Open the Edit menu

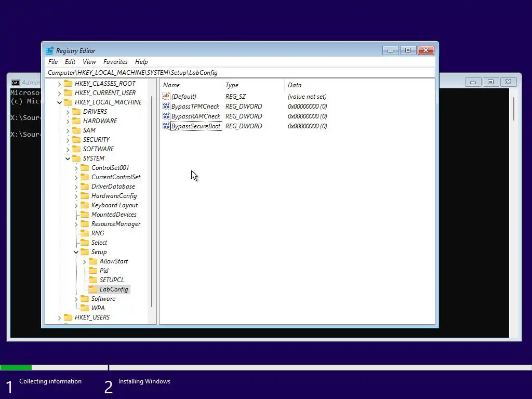coord(70,62)
